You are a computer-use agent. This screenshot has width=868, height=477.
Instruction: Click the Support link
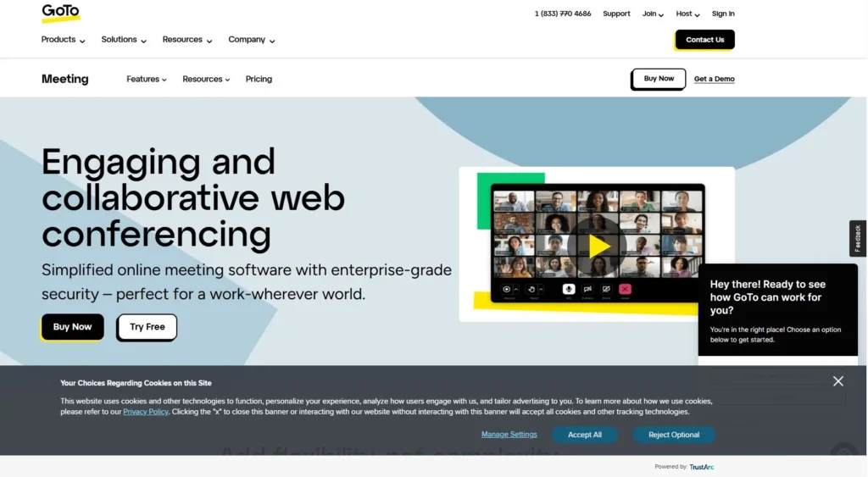tap(616, 14)
